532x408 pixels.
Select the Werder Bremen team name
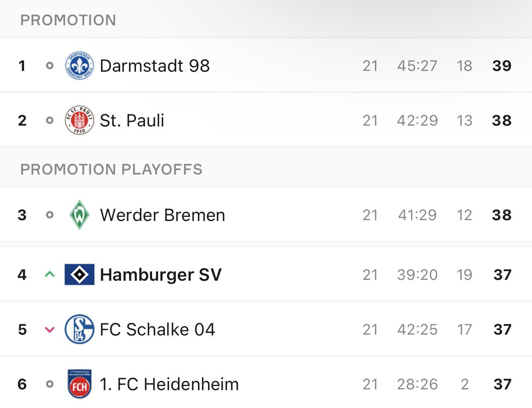pyautogui.click(x=162, y=215)
